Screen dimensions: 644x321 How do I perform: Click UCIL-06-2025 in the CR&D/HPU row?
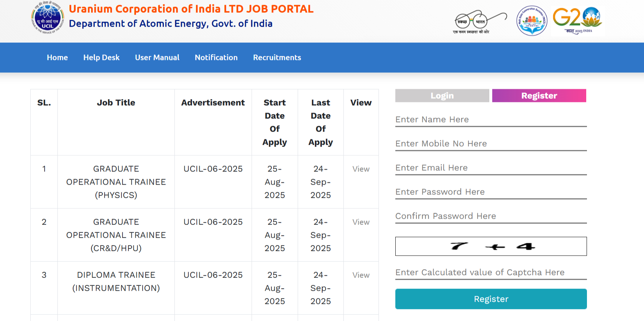(213, 222)
